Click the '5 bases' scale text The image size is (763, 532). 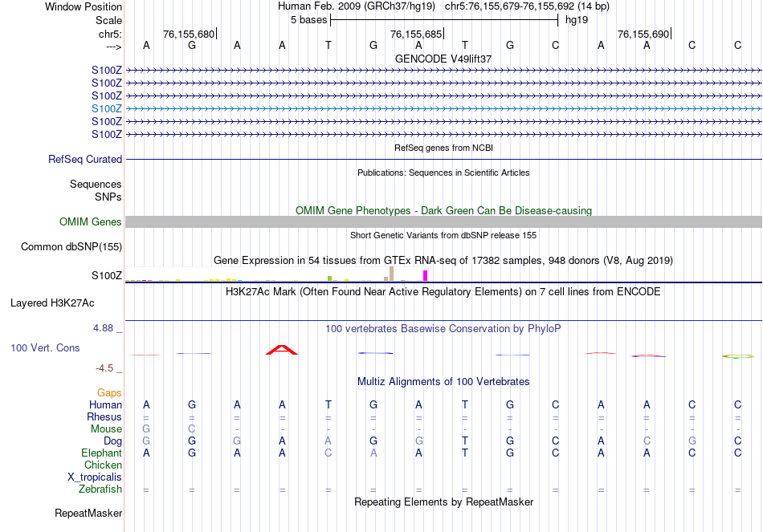(x=309, y=20)
